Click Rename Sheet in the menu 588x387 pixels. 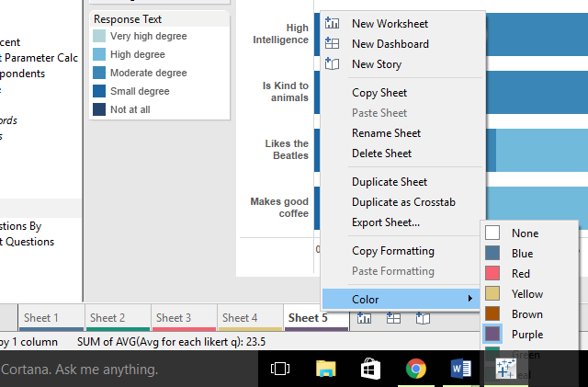388,133
